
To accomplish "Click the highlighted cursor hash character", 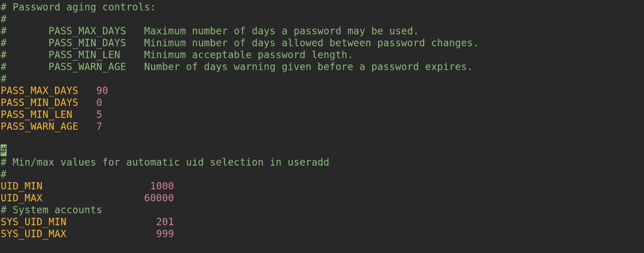I will click(3, 150).
